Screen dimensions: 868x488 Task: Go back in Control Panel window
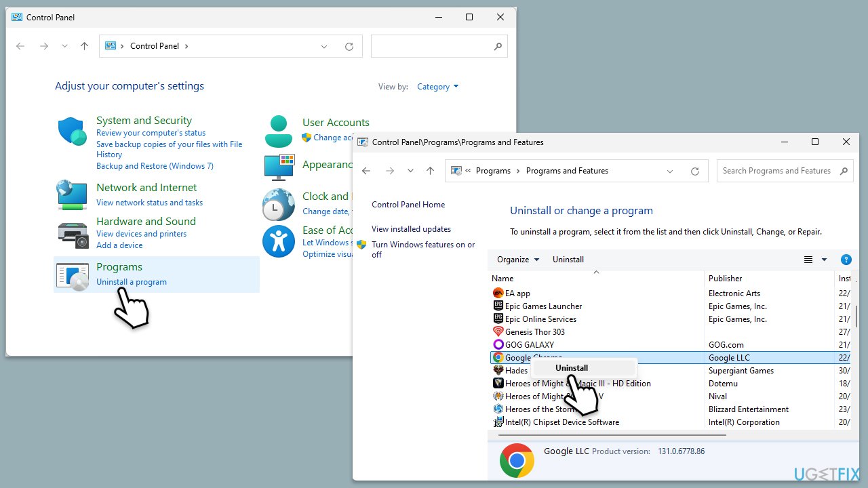click(20, 46)
